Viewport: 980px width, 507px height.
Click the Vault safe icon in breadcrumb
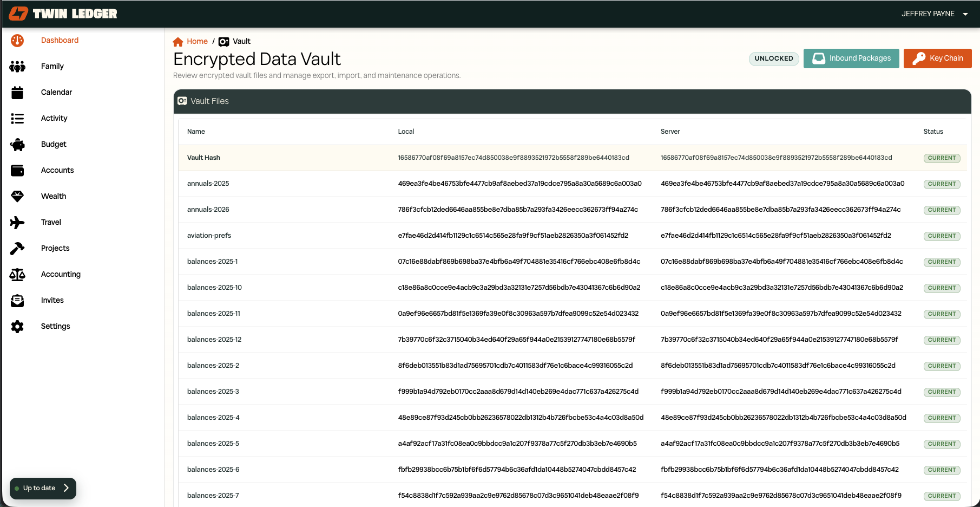223,42
